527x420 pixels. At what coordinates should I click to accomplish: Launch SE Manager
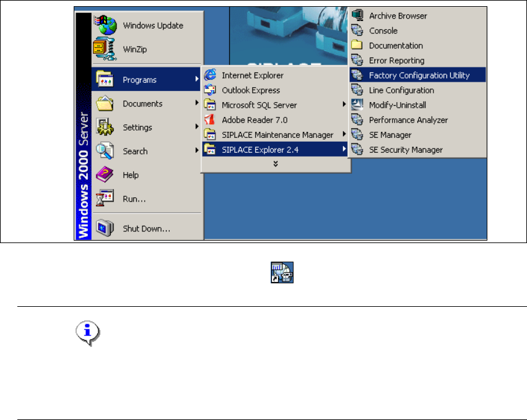tap(418, 134)
